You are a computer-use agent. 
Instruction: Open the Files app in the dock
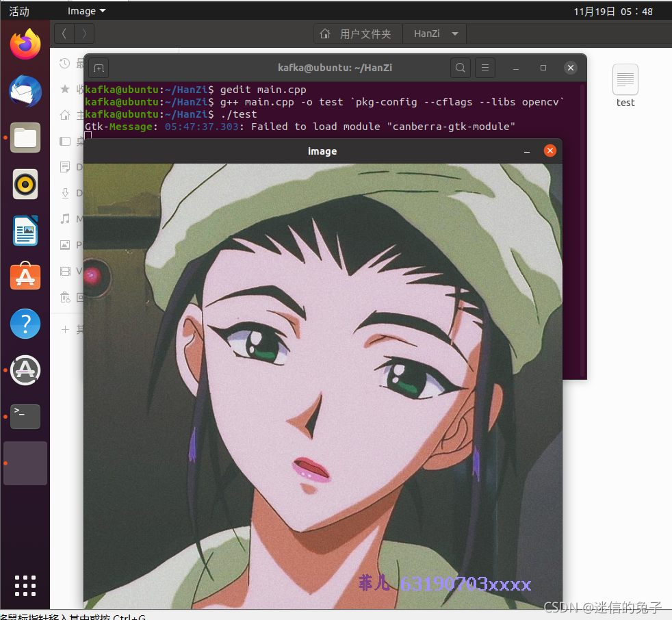(x=25, y=138)
